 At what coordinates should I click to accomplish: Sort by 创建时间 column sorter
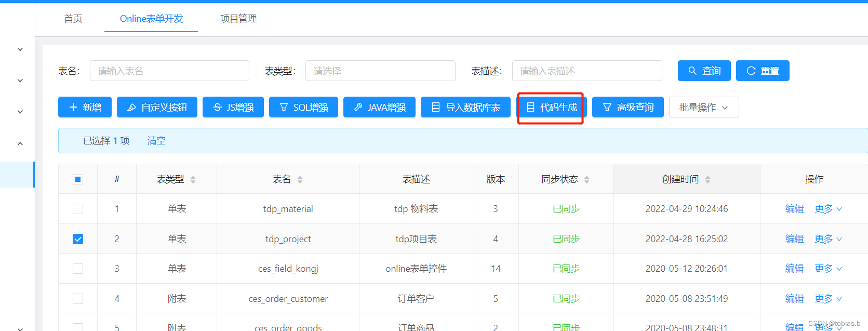click(707, 180)
